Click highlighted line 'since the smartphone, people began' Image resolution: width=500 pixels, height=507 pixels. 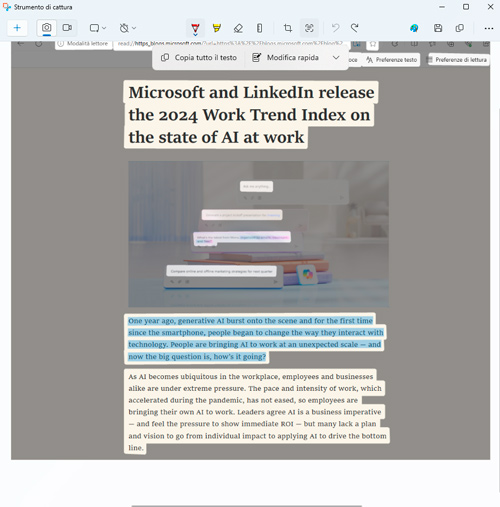[256, 333]
